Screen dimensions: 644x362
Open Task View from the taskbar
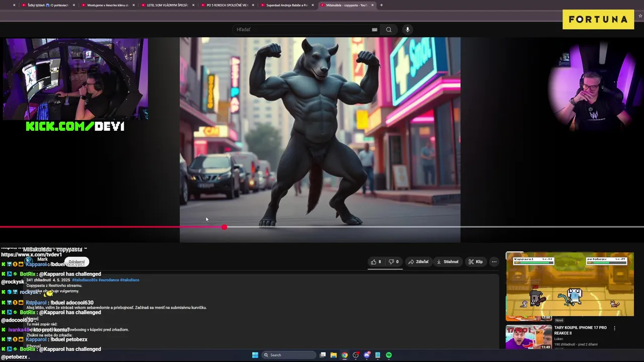(x=323, y=355)
